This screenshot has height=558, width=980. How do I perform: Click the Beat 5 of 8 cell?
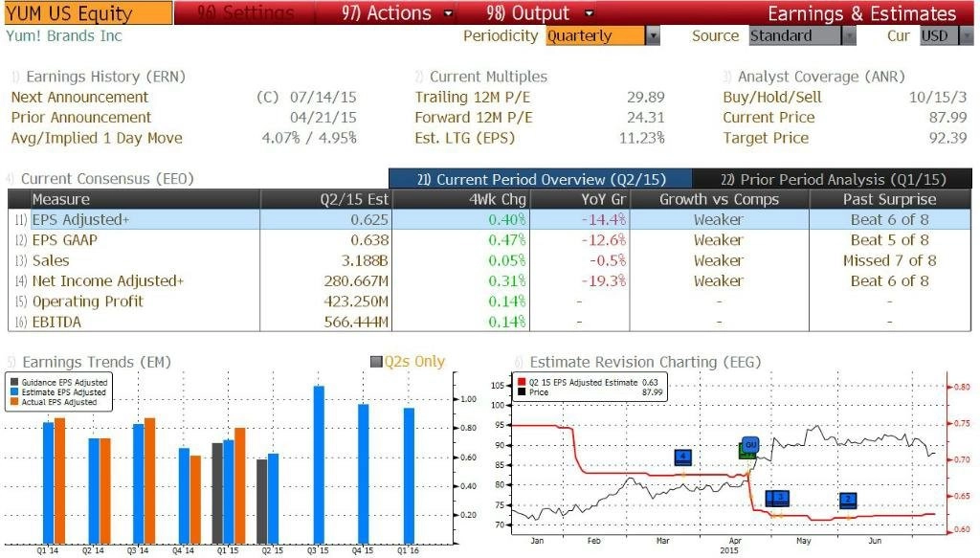[890, 240]
